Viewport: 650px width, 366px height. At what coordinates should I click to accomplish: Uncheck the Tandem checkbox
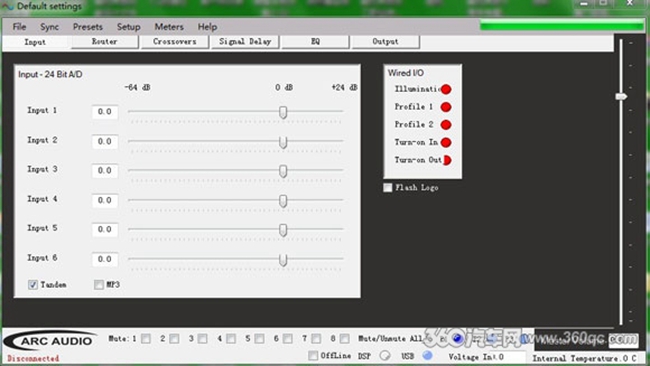pyautogui.click(x=33, y=284)
